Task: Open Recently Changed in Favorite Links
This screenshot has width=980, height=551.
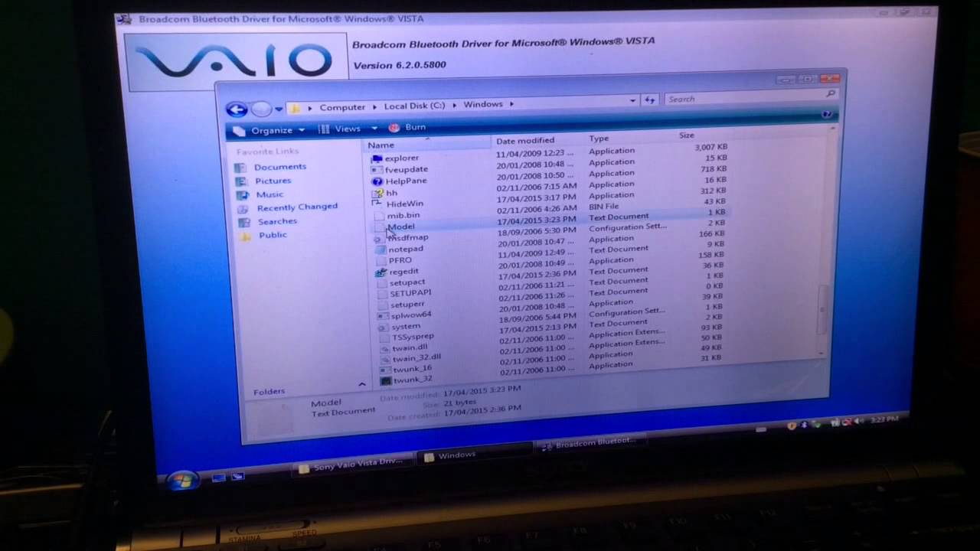Action: pos(297,207)
